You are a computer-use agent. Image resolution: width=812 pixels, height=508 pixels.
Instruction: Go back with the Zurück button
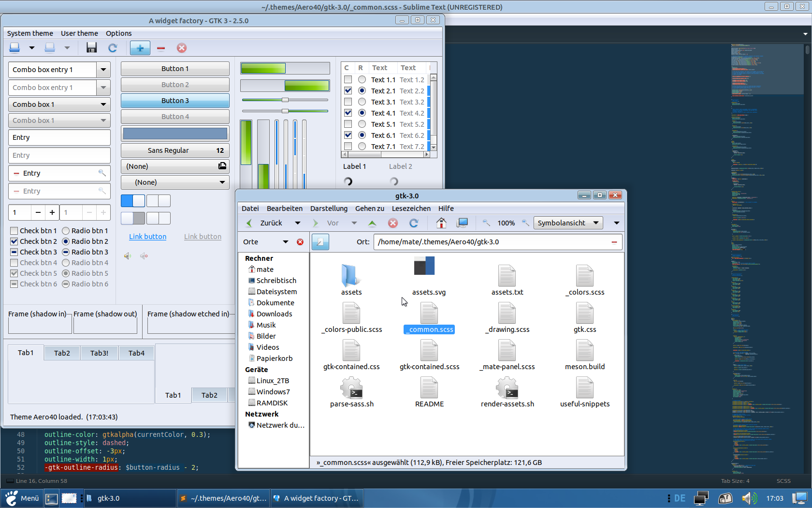pos(265,223)
